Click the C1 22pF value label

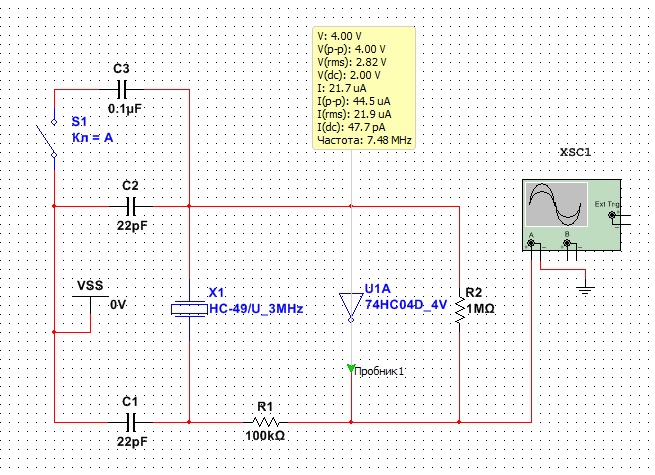tap(132, 442)
